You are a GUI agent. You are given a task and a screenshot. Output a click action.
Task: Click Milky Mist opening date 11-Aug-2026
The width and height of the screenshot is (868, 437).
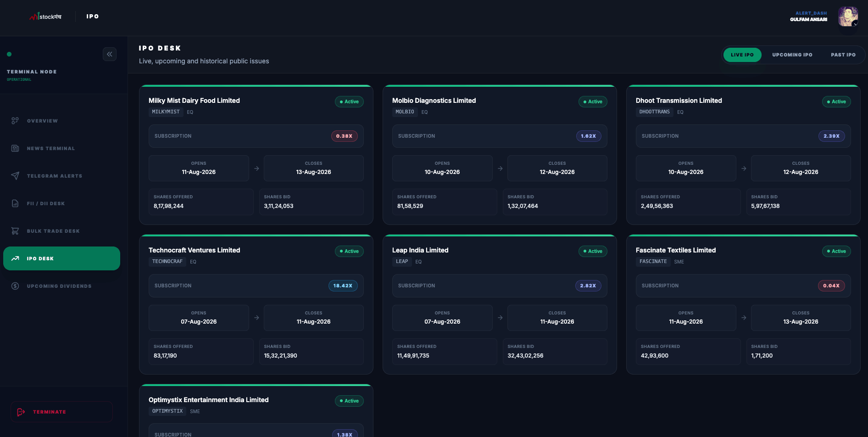coord(199,172)
